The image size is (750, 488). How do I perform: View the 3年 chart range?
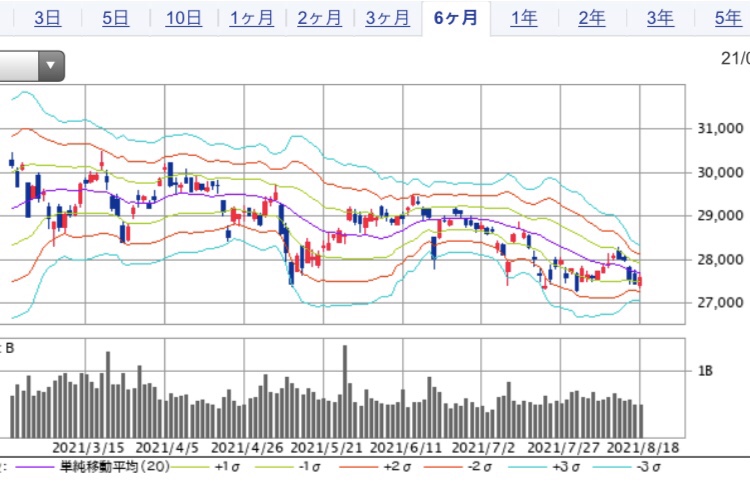[x=660, y=18]
